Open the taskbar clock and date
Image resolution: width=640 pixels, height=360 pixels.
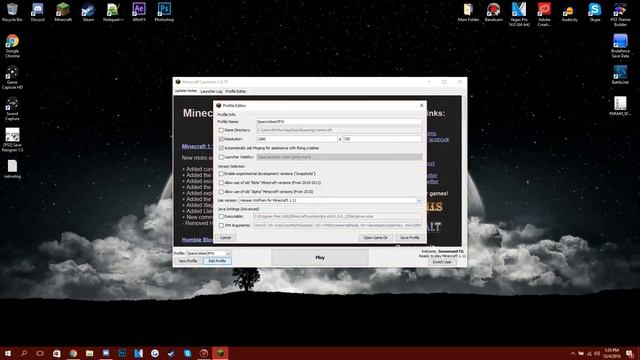click(611, 353)
